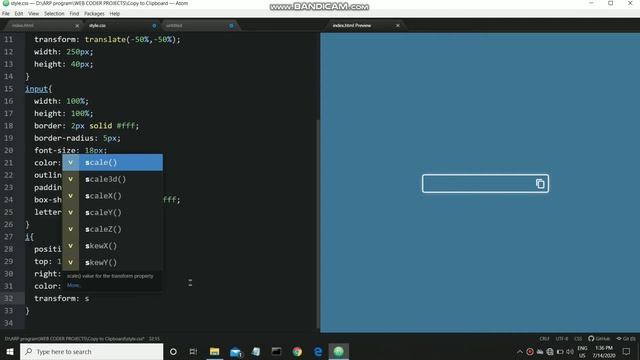640x360 pixels.
Task: Open Cortana from taskbar
Action: click(x=173, y=351)
